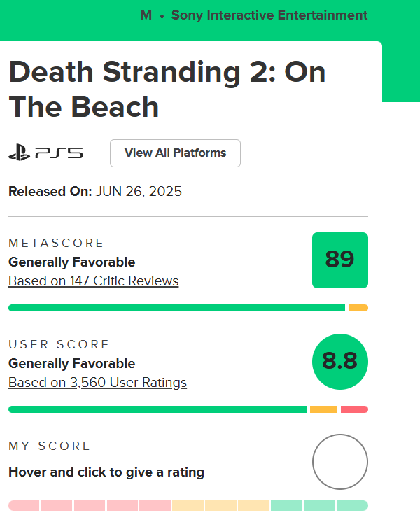Click the PS5 platform logo
420x515 pixels.
[x=45, y=153]
